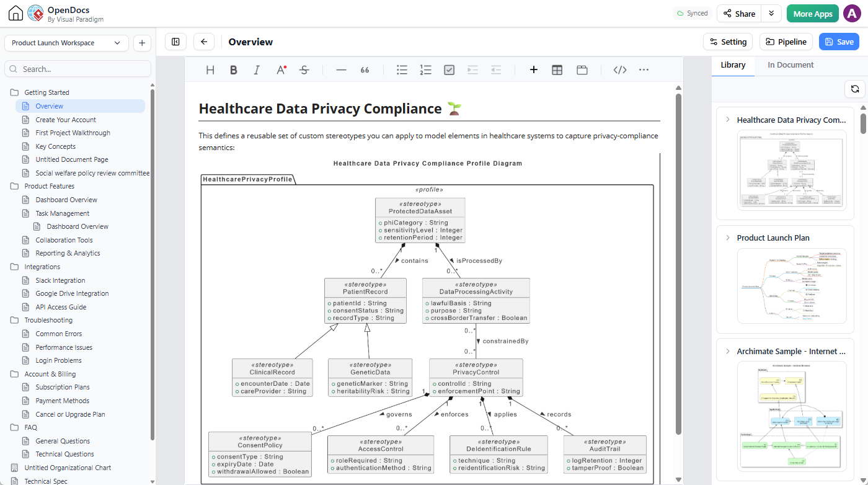Click the plus insert icon
Screen dimensions: 868x485
533,70
